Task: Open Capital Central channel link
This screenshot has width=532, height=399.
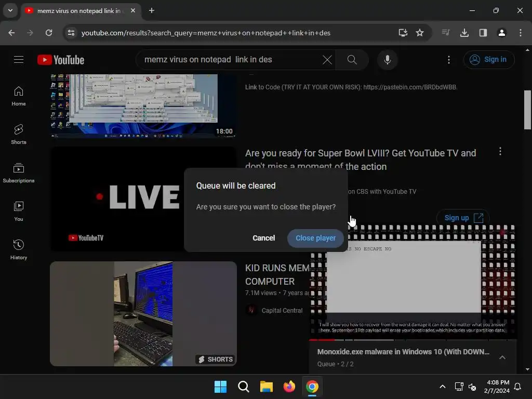Action: pos(282,311)
